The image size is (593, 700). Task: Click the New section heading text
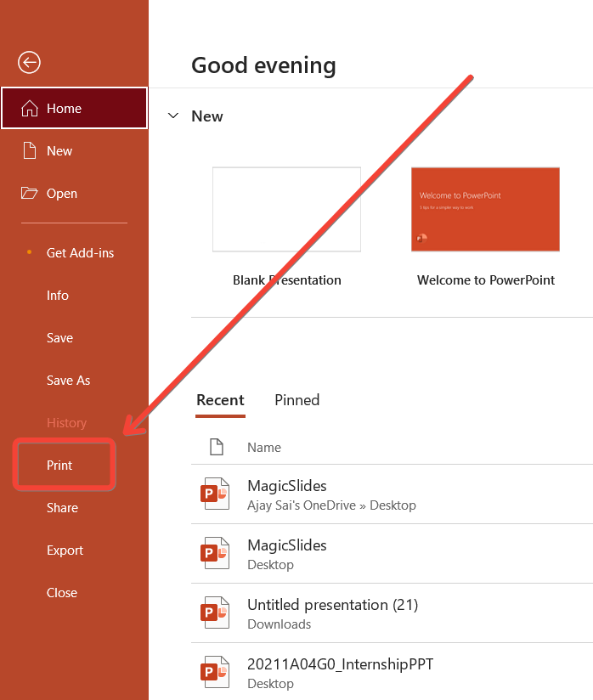(x=206, y=116)
